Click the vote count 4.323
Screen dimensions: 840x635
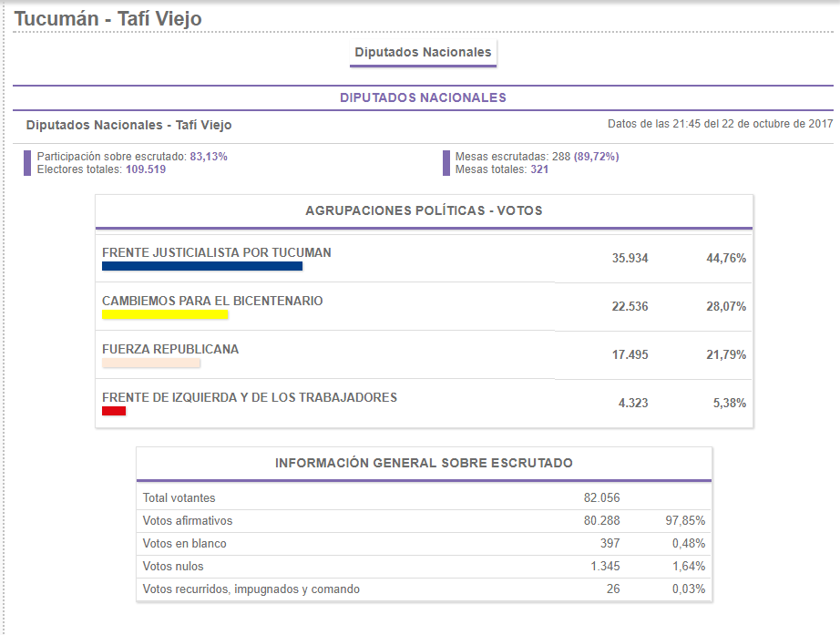pyautogui.click(x=633, y=403)
